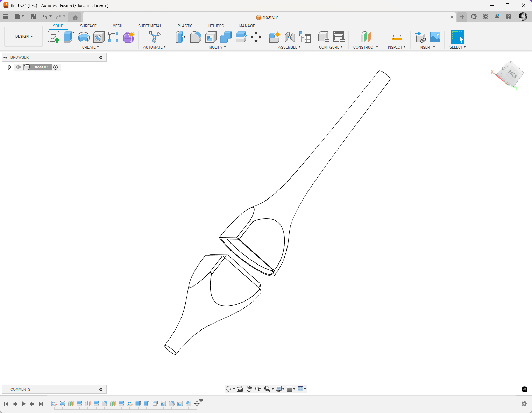Screen dimensions: 532x413
Task: Open the Automated Modeling tool
Action: coord(154,37)
